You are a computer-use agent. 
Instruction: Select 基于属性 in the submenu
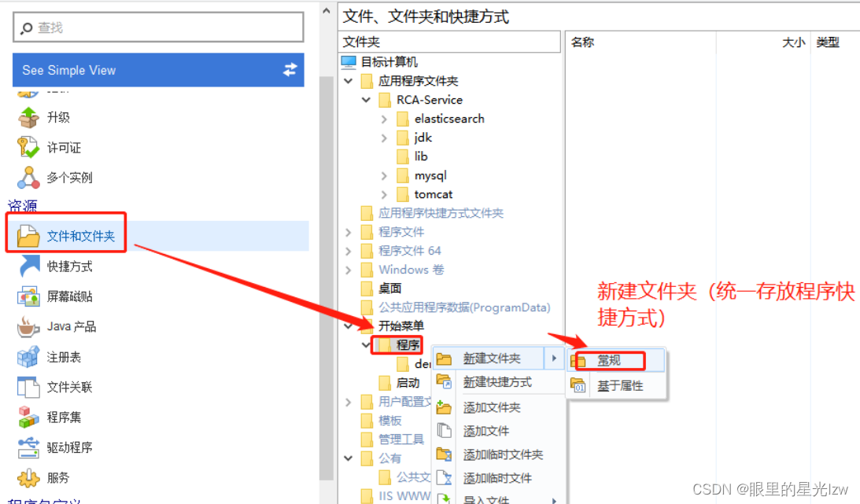click(617, 386)
